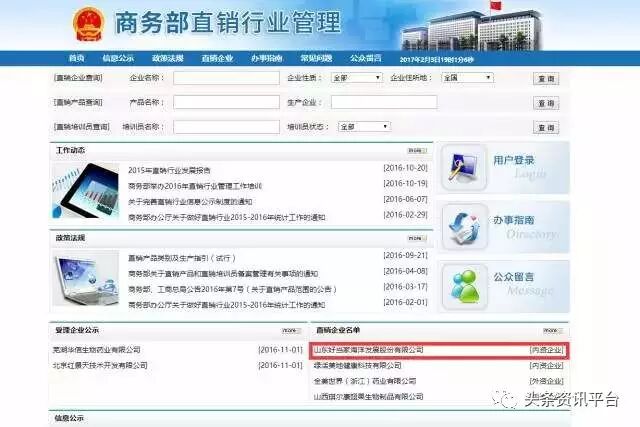This screenshot has height=427, width=640.
Task: Open the 2016-02-29 统计工作的通知 in 工作动态
Action: 227,218
